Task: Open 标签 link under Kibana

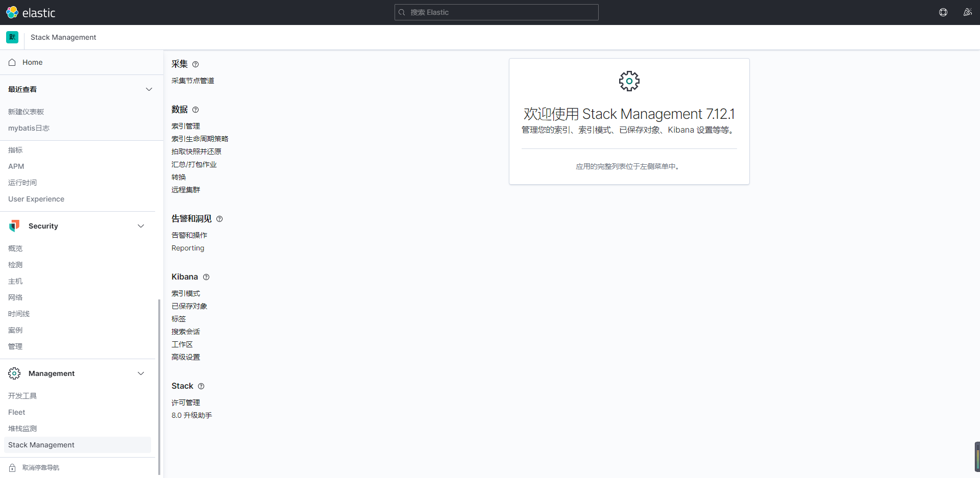Action: (x=179, y=319)
